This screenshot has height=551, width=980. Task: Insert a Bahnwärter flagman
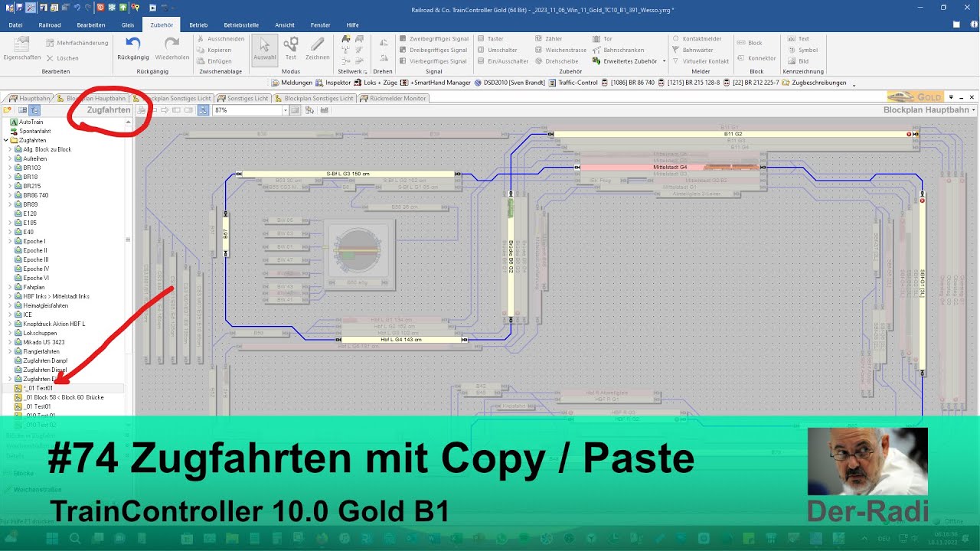pos(693,50)
